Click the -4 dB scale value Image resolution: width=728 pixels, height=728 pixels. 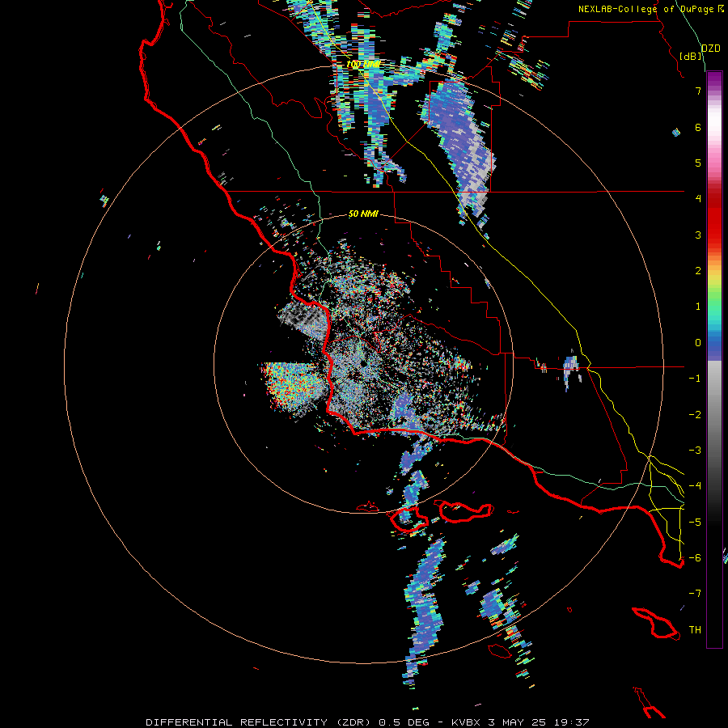(x=695, y=486)
